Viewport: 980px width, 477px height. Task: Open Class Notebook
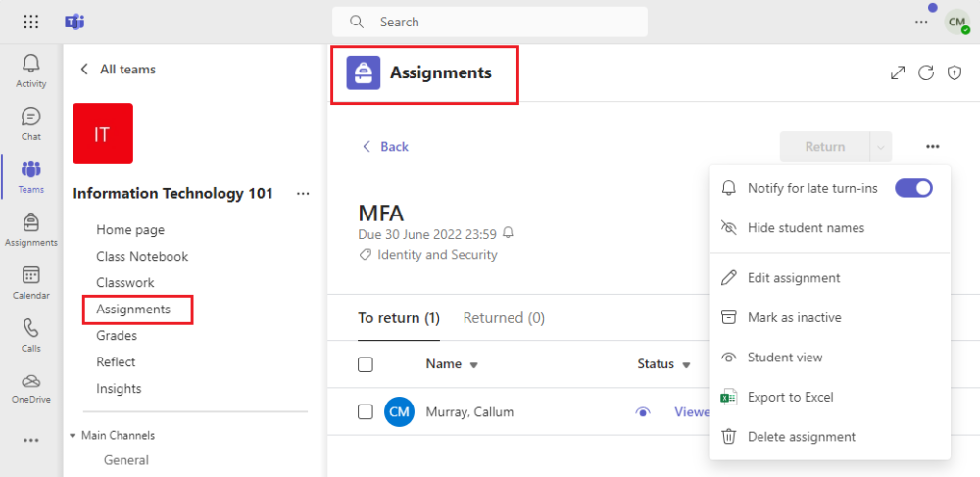point(142,256)
